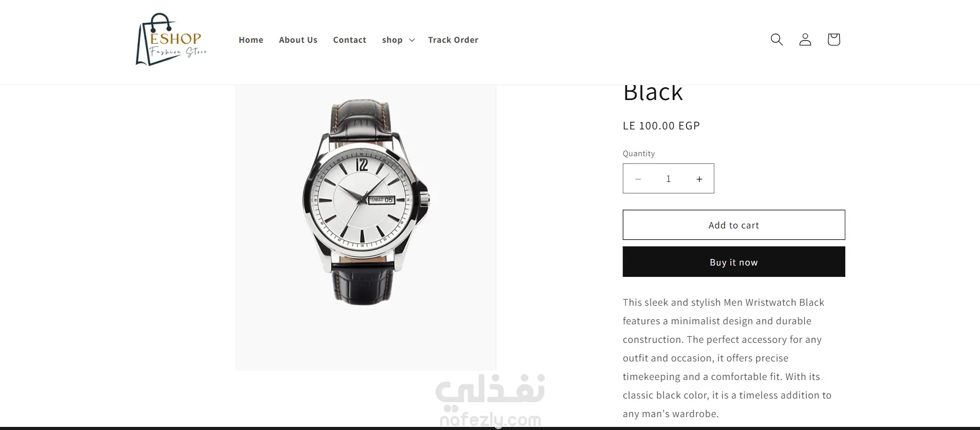Decrease quantity with the minus button
Screen dimensions: 980x430
638,179
